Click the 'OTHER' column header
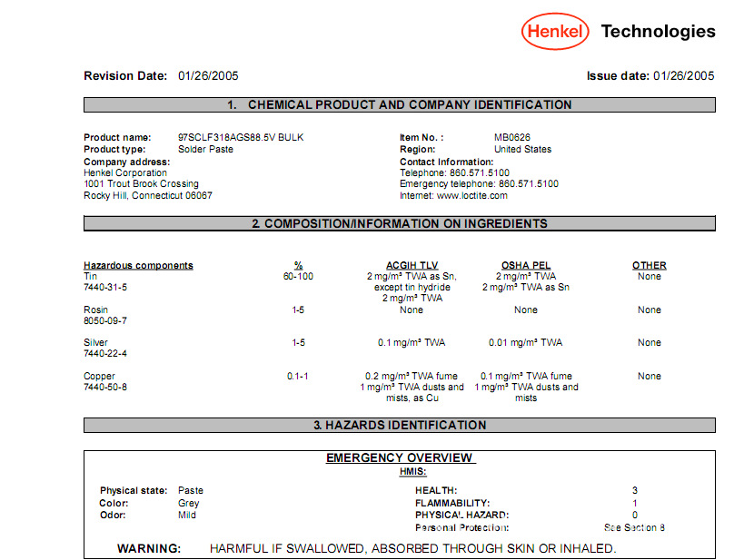This screenshot has height=560, width=734. [x=650, y=265]
